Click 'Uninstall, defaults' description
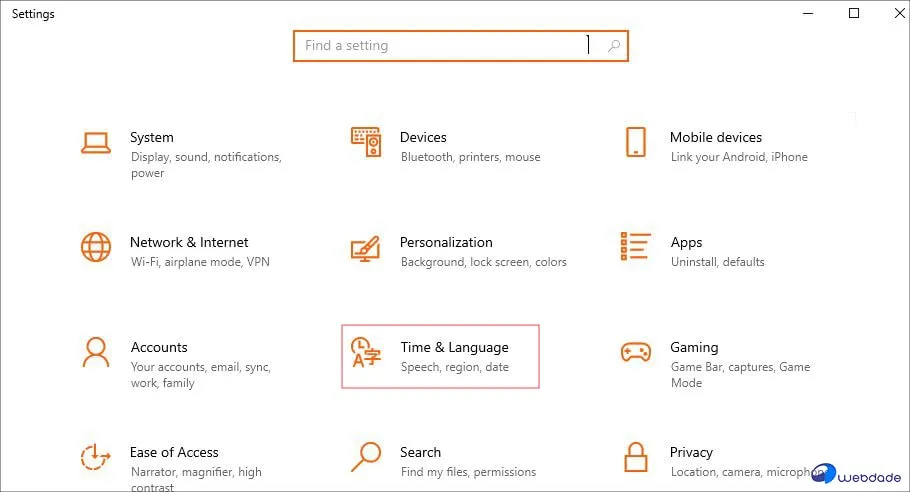 pos(718,262)
